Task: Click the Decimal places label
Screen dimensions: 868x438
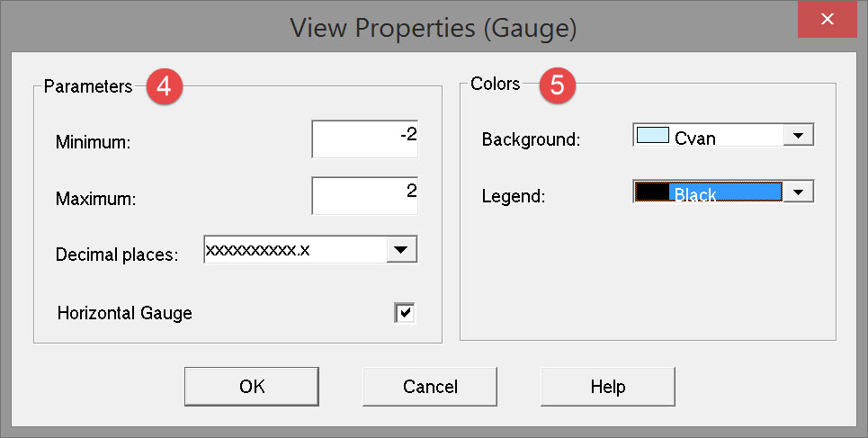Action: (x=117, y=254)
